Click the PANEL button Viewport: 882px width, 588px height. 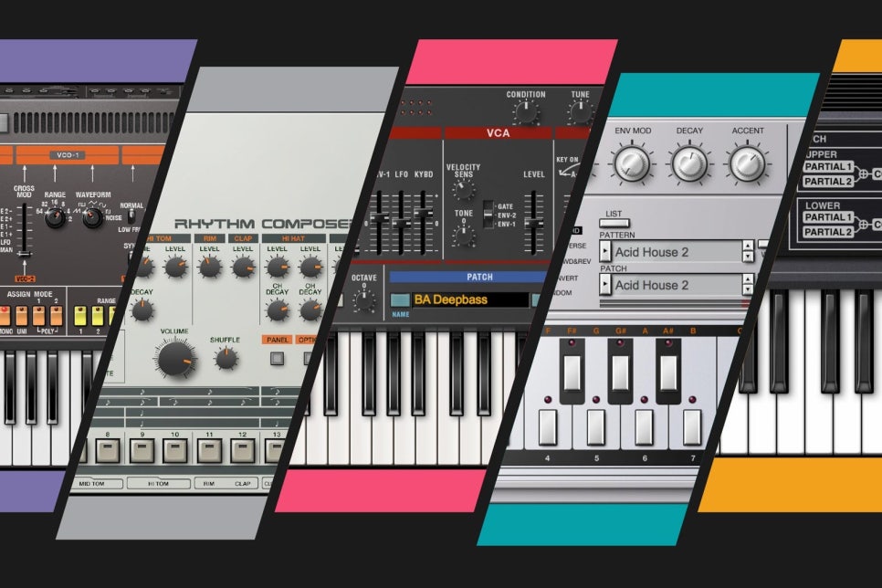278,340
